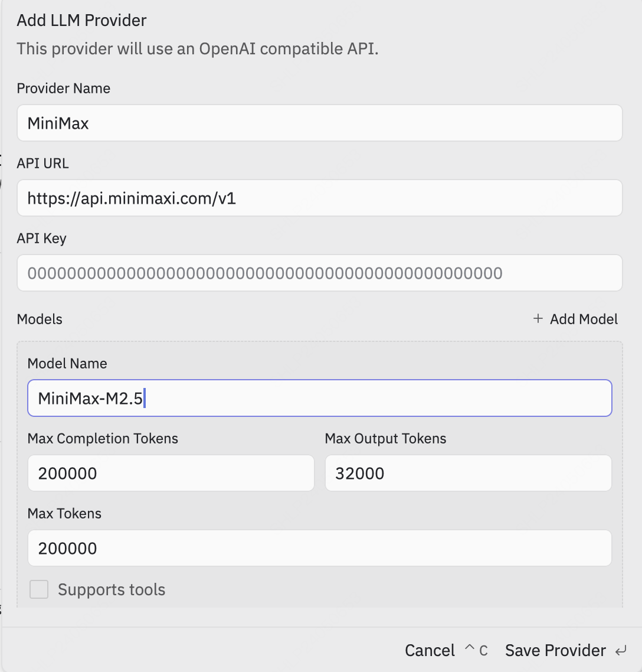Click the Models section heading
Image resolution: width=642 pixels, height=672 pixels.
coord(40,319)
